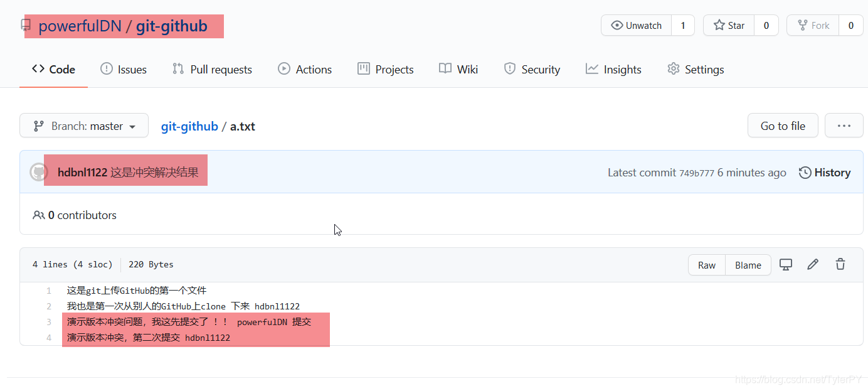The image size is (868, 391).
Task: Click the 6 minutes ago timestamp
Action: click(751, 173)
